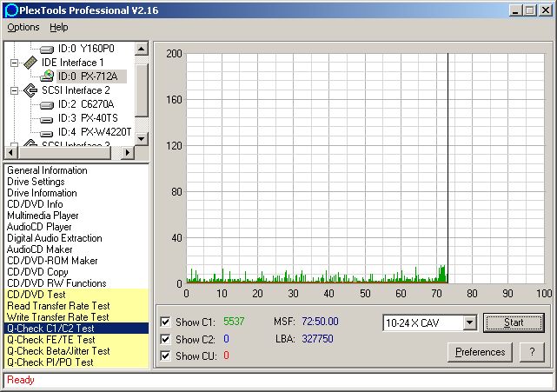The image size is (557, 392).
Task: Select SCSI Interface 2 label
Action: (76, 90)
